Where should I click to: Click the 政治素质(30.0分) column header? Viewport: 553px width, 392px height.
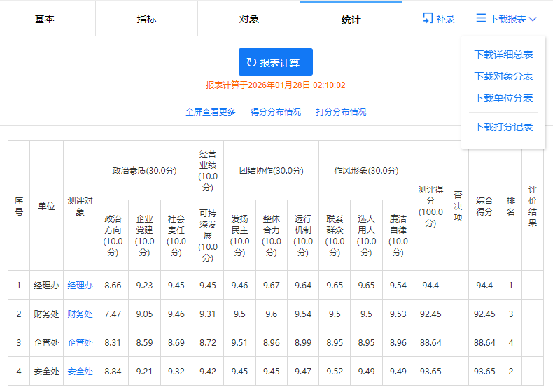pyautogui.click(x=145, y=170)
